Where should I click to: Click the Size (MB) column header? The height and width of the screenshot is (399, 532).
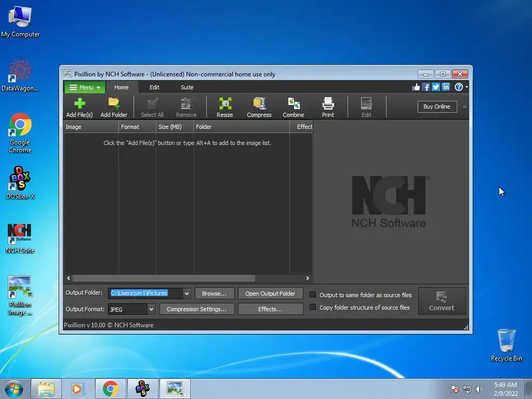coord(175,127)
